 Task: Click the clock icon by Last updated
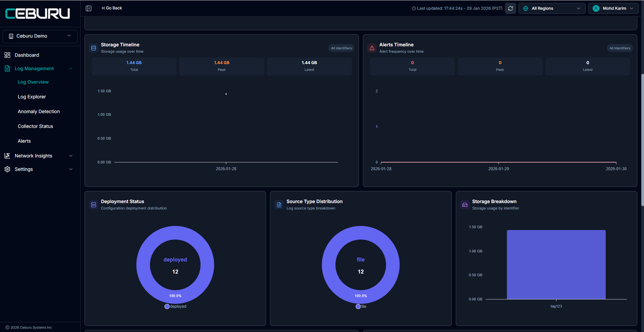coord(414,8)
